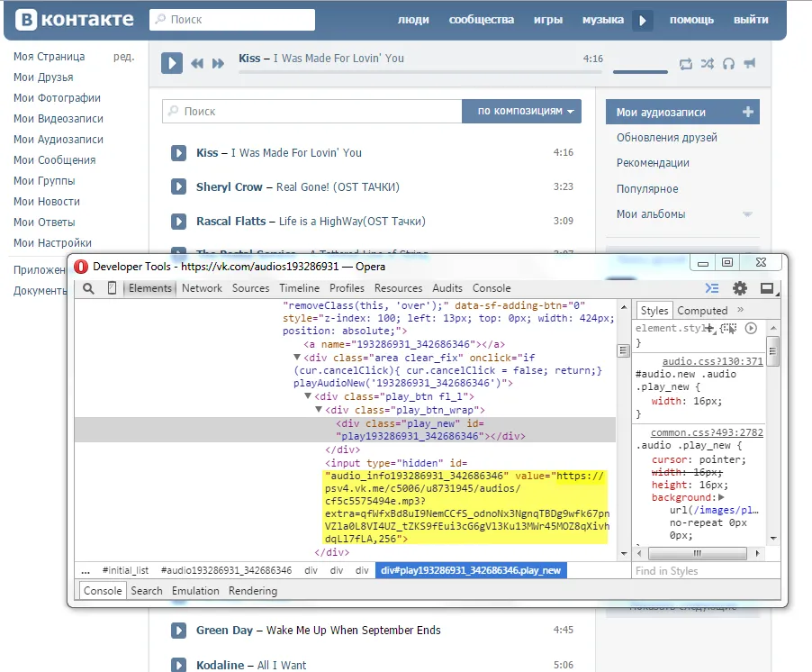Toggle repeat mode in the audio player
Viewport: 812px width, 672px height.
coord(686,63)
